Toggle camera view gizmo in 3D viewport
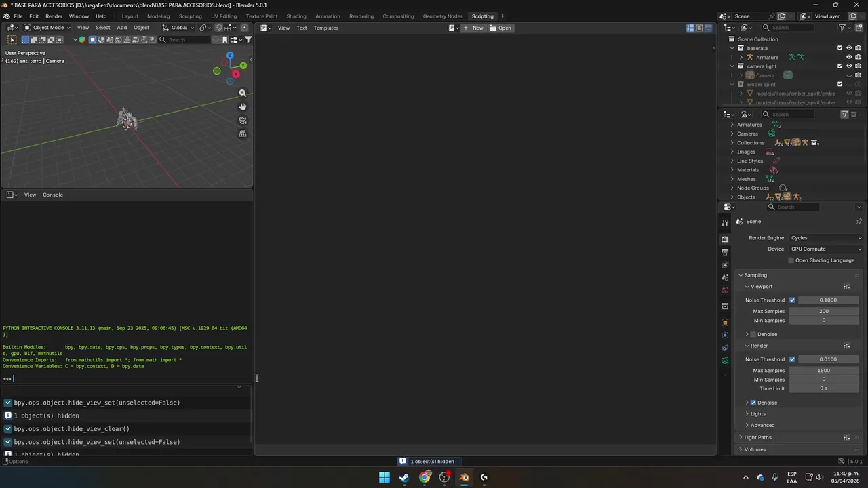The height and width of the screenshot is (488, 868). [x=243, y=121]
